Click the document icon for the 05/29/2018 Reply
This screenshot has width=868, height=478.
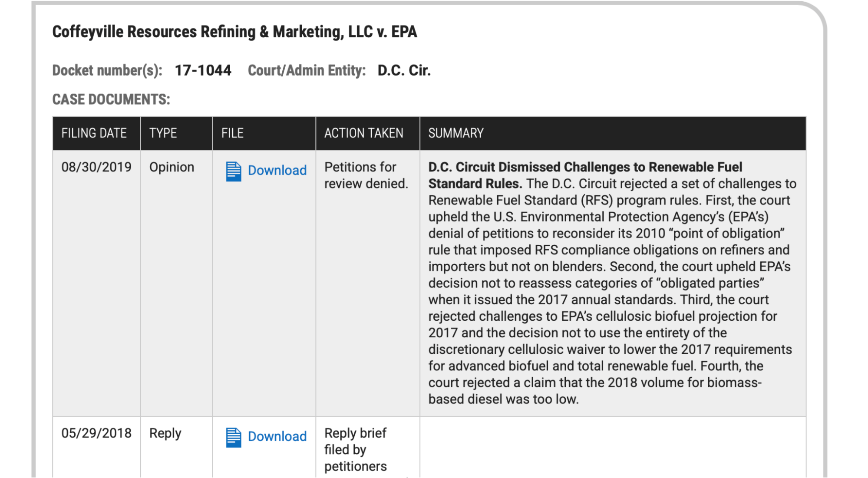(233, 437)
